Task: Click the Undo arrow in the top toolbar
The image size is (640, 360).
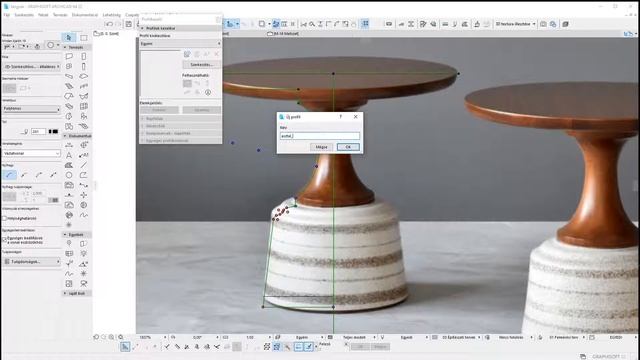Action: [109, 24]
